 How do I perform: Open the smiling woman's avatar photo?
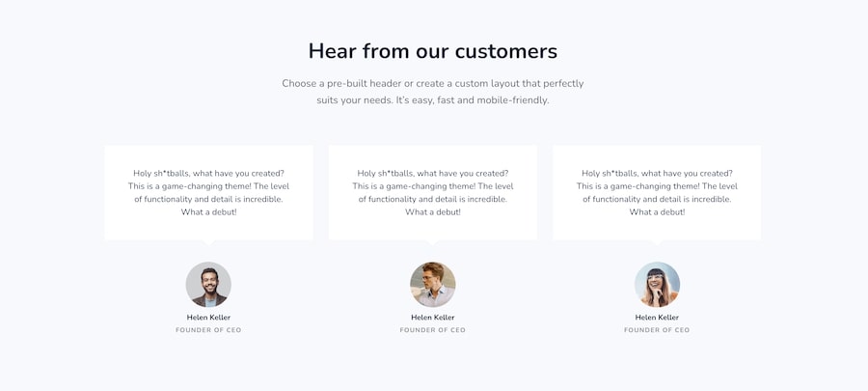point(657,285)
